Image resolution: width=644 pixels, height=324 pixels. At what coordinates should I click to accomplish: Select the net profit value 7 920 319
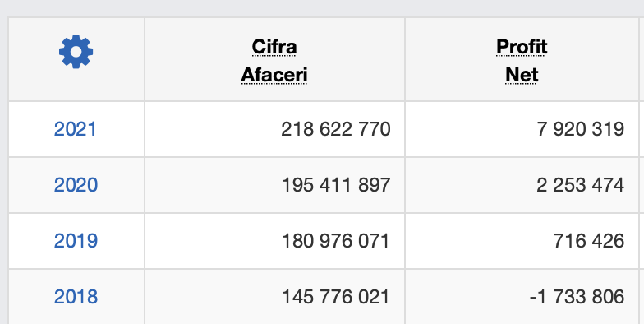click(580, 129)
